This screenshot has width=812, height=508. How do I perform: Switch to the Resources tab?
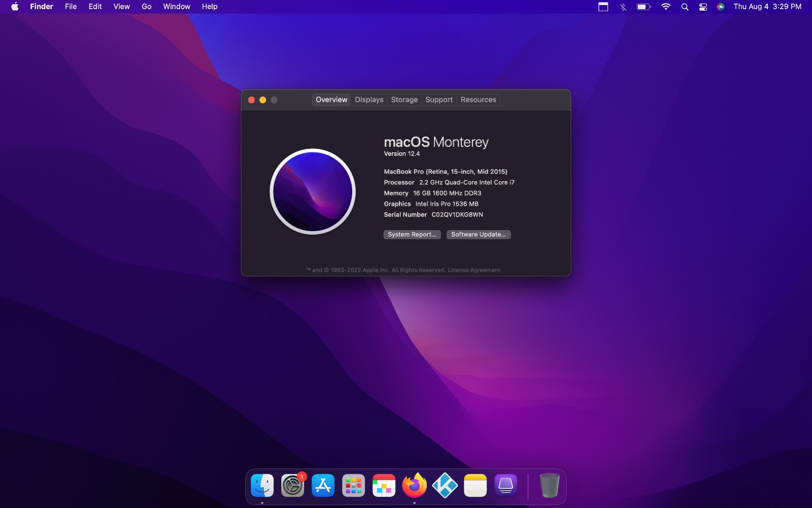(479, 100)
